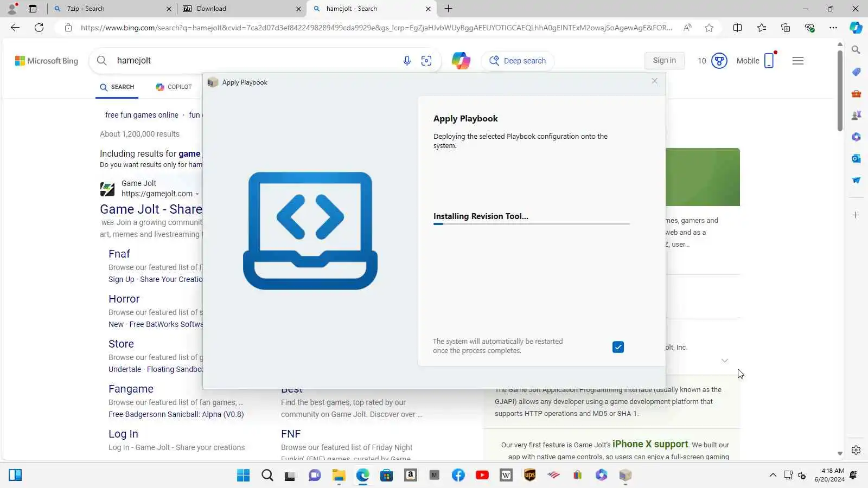This screenshot has height=488, width=868.
Task: Click the colorful Copilot icon beside search box
Action: click(461, 61)
